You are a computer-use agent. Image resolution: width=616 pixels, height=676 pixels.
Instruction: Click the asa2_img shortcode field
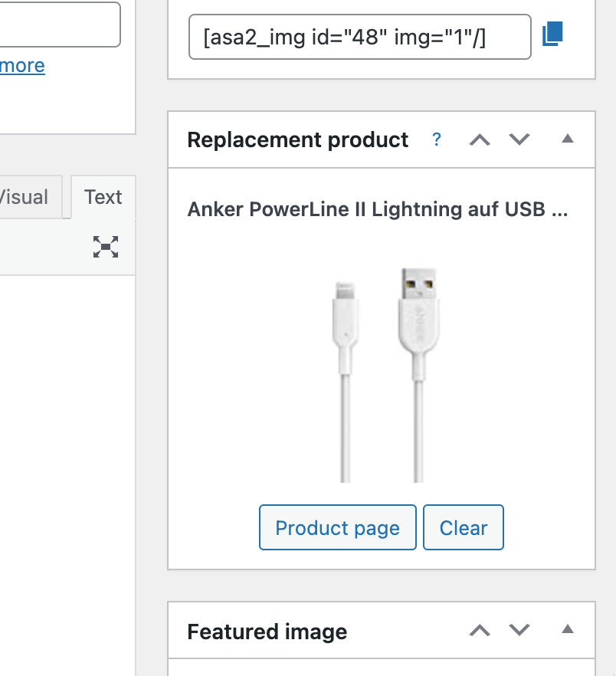(359, 37)
